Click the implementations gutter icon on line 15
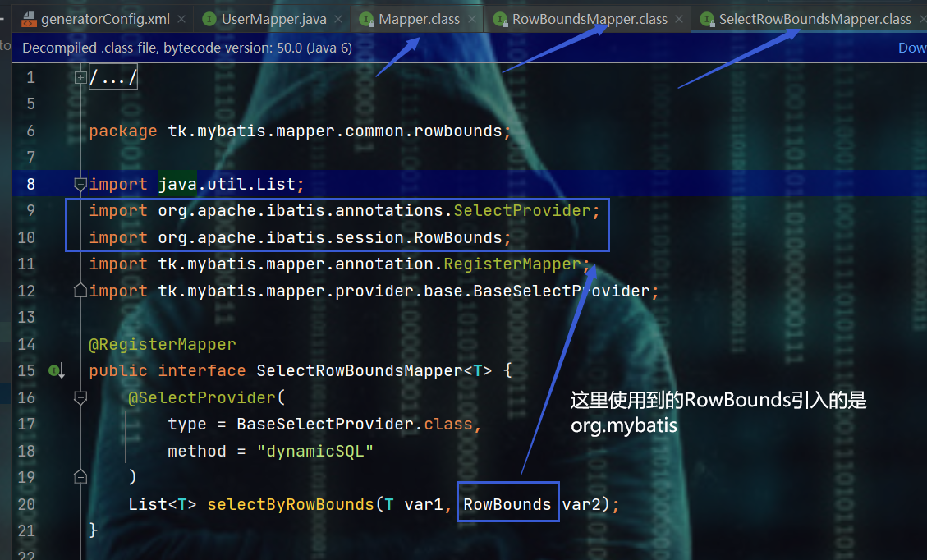 coord(57,371)
